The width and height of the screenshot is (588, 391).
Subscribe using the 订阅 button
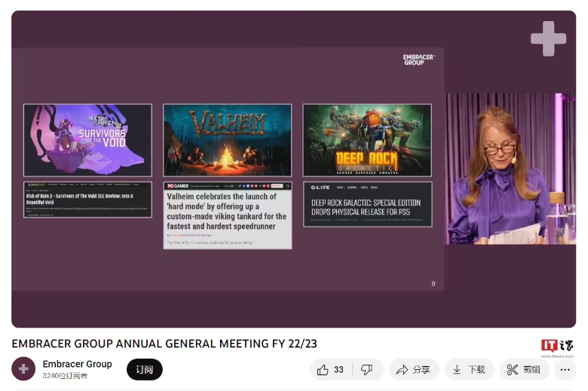(145, 369)
